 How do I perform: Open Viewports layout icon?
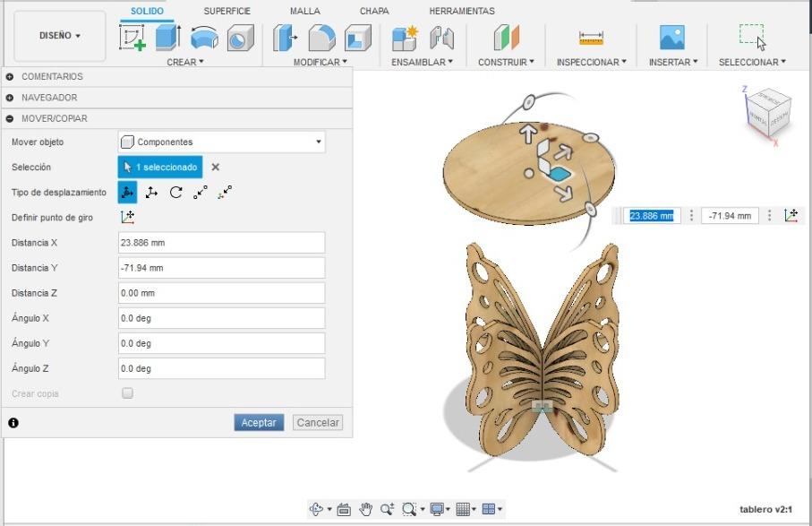click(x=488, y=509)
